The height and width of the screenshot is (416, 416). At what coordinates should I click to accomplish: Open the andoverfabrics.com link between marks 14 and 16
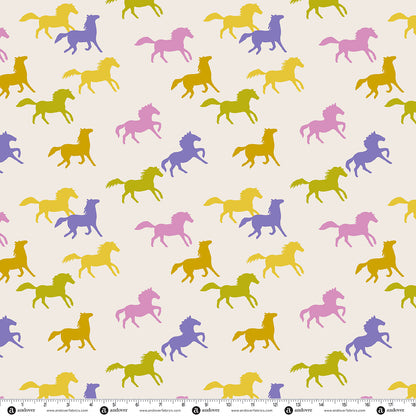click(345, 411)
